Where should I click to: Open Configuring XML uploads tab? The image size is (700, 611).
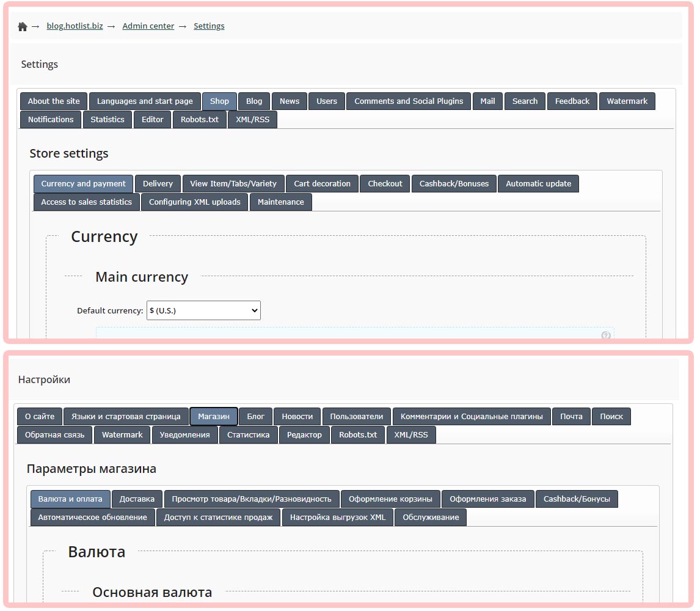[195, 202]
